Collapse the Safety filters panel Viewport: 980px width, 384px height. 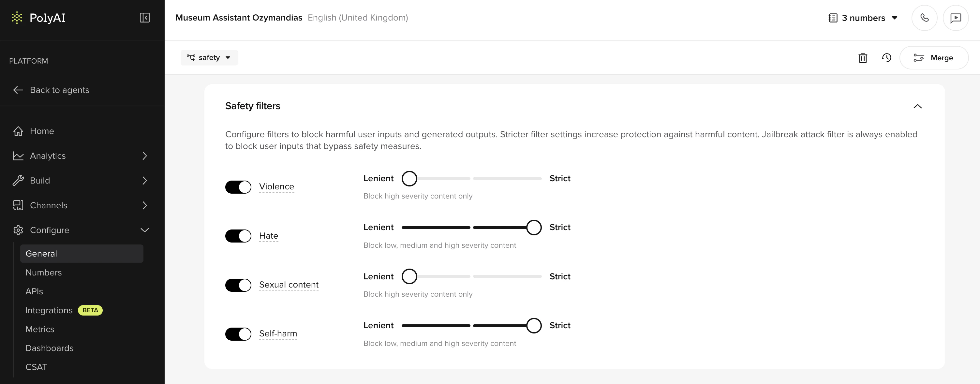[x=918, y=107]
